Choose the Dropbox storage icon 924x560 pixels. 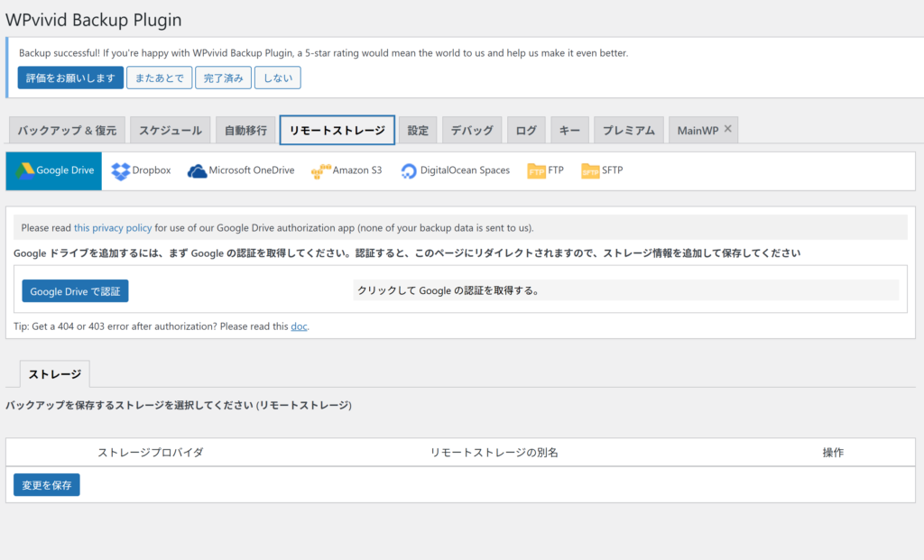pyautogui.click(x=120, y=170)
